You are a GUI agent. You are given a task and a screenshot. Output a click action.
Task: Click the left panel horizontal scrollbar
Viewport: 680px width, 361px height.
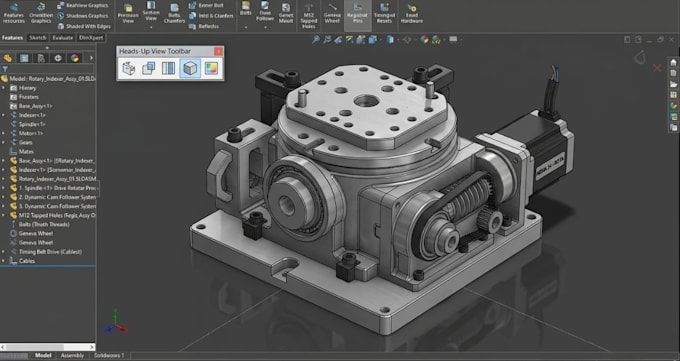48,347
